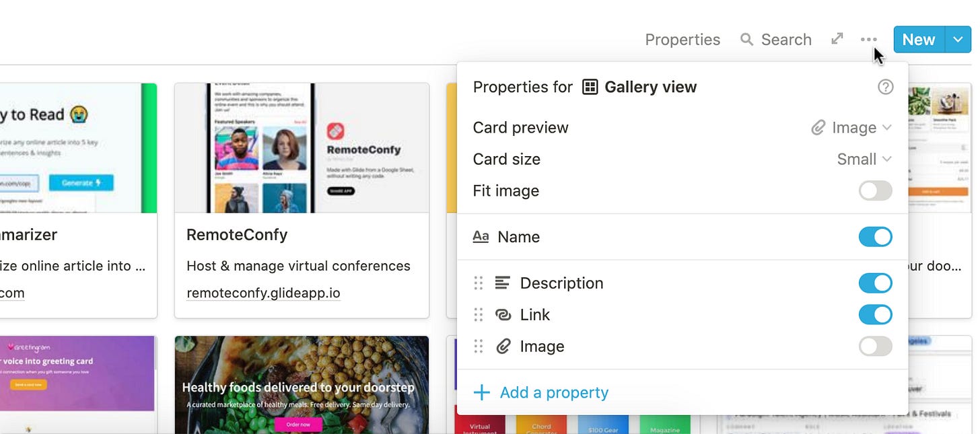Click the 'Card preview' label
Screen dimensions: 980x434
pos(521,128)
